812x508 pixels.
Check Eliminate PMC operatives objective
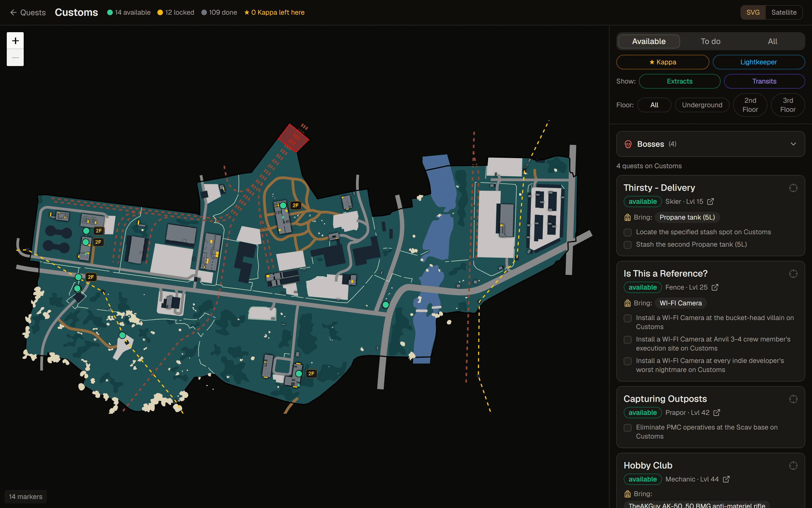coord(627,428)
